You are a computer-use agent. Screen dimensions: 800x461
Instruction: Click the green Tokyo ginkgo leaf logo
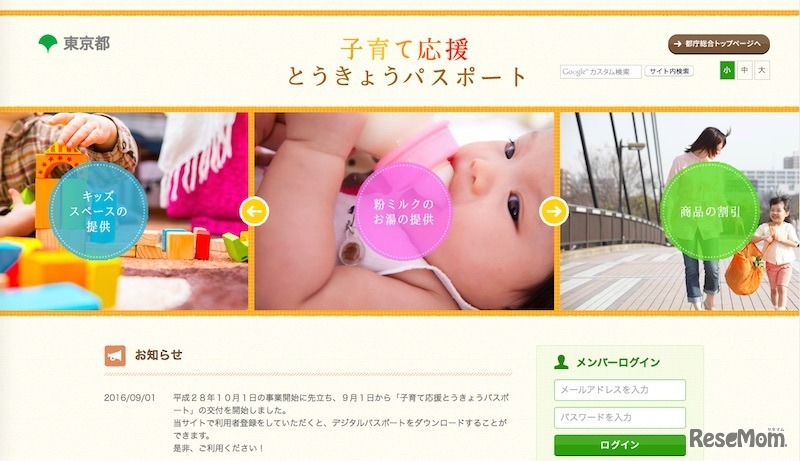coord(48,43)
